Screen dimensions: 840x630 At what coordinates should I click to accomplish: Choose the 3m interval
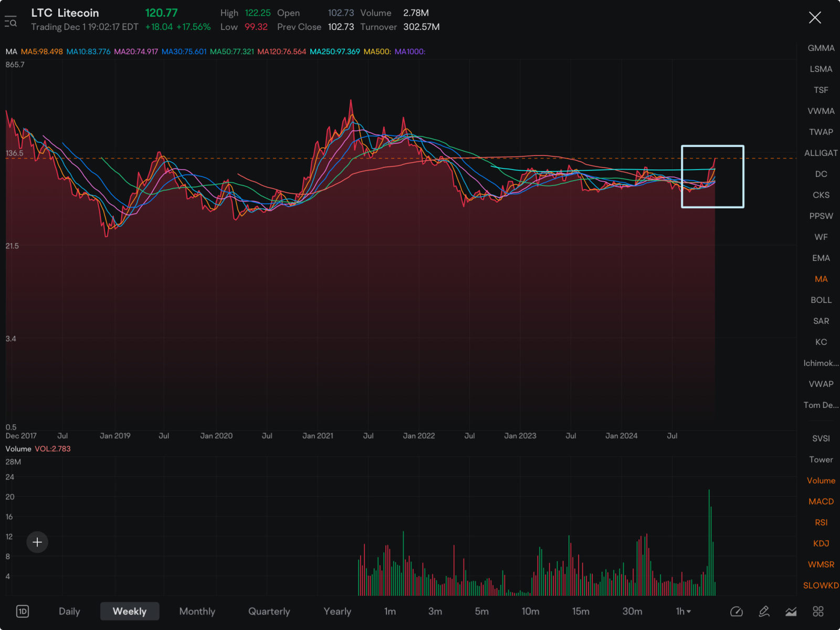pyautogui.click(x=435, y=611)
